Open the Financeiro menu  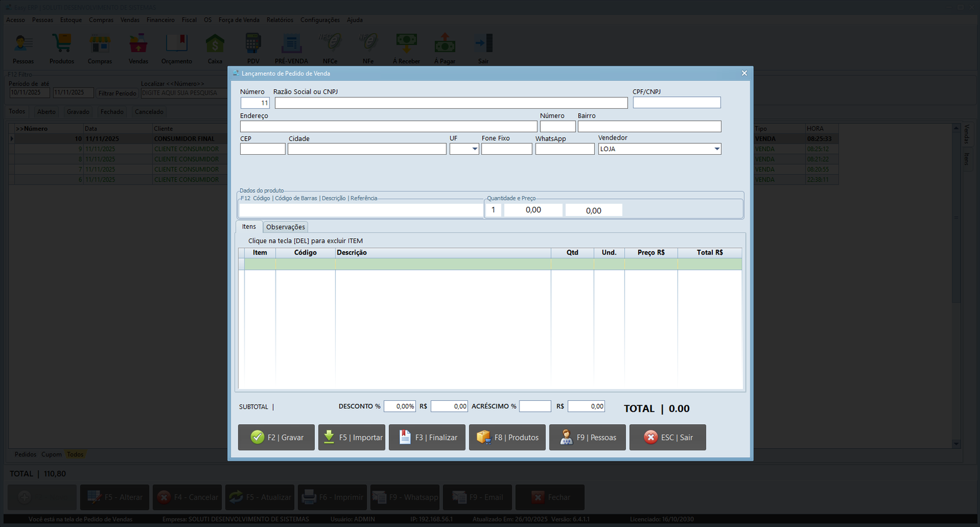tap(160, 20)
